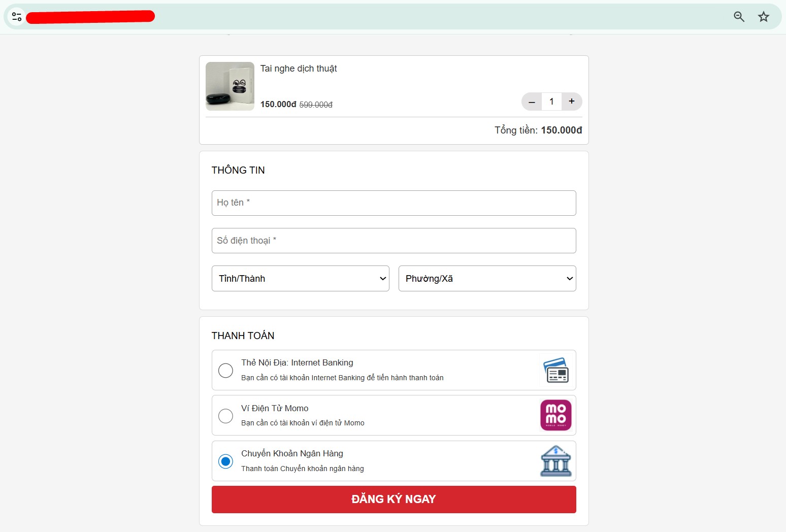Open the Tỉnh/Thành dropdown
This screenshot has width=786, height=532.
(x=300, y=279)
